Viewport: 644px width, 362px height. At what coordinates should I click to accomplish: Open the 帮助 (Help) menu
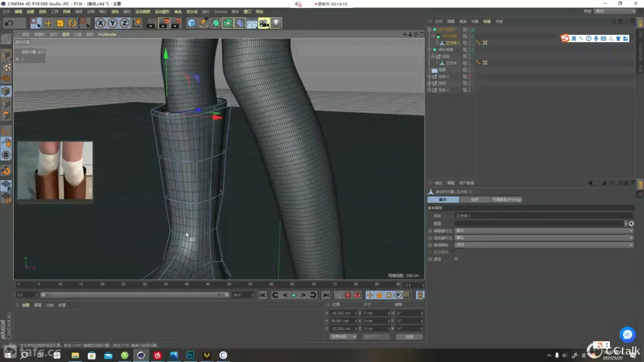point(260,12)
